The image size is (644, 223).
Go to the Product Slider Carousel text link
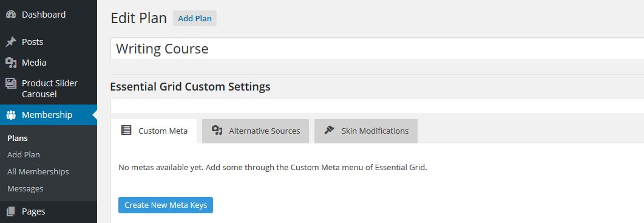[x=50, y=89]
